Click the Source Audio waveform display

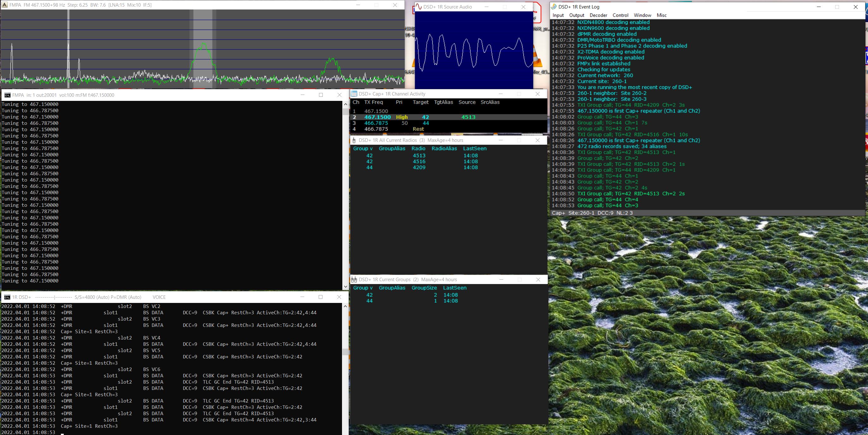coord(474,50)
